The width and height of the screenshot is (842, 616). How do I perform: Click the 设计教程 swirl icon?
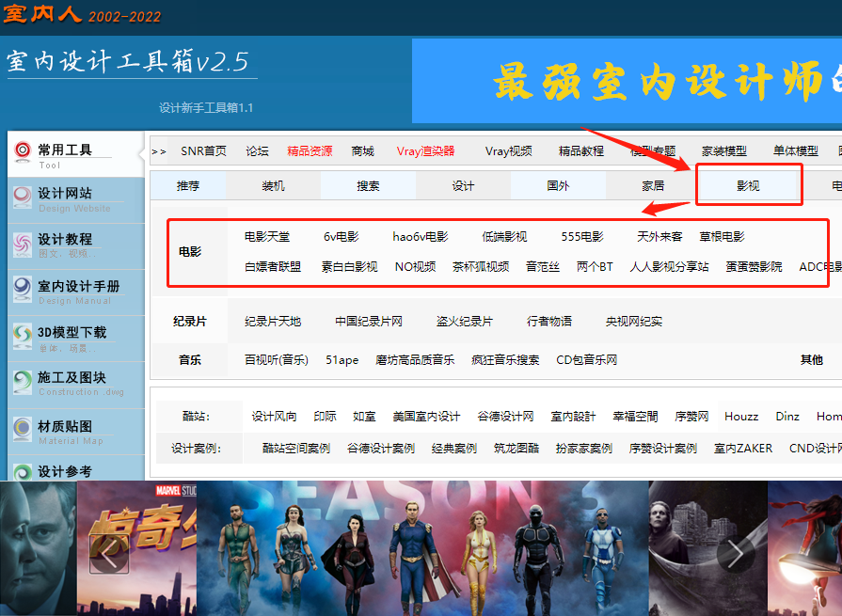(x=23, y=245)
